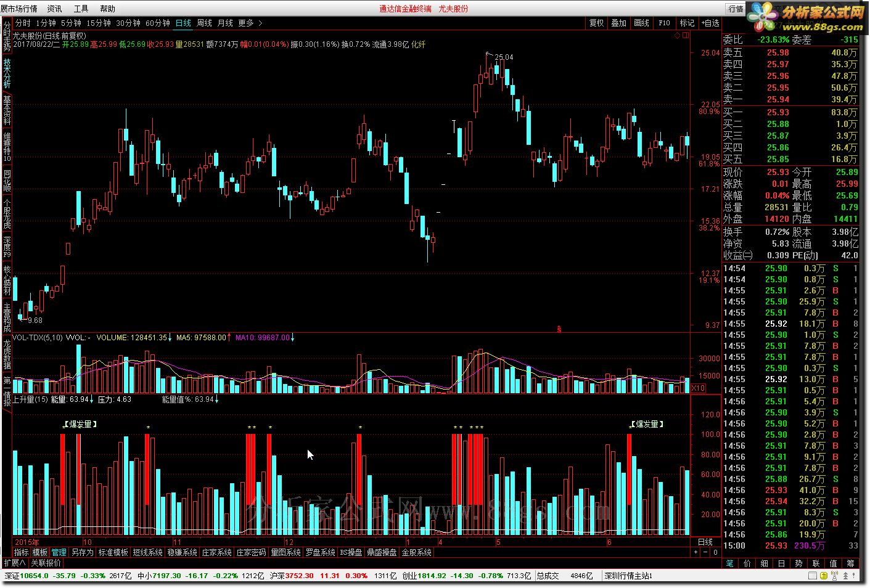Select the 值 value tab

coord(834,563)
